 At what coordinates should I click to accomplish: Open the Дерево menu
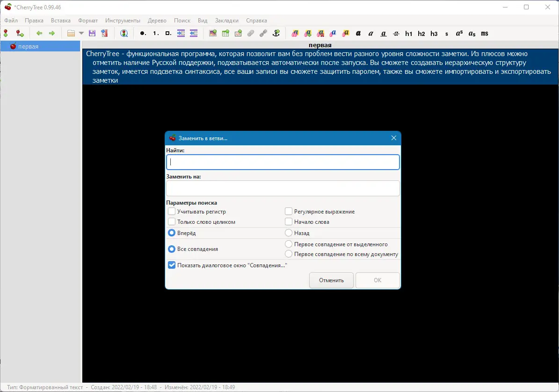tap(157, 20)
